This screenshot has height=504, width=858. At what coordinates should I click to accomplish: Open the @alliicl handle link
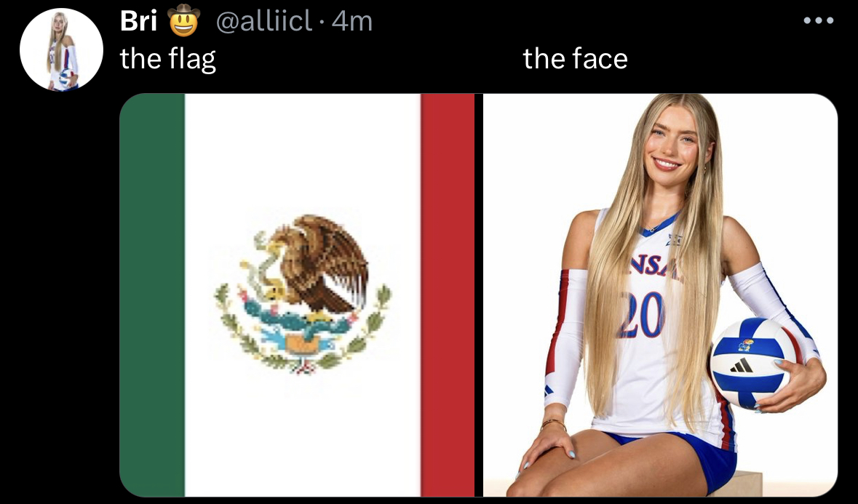tap(263, 21)
